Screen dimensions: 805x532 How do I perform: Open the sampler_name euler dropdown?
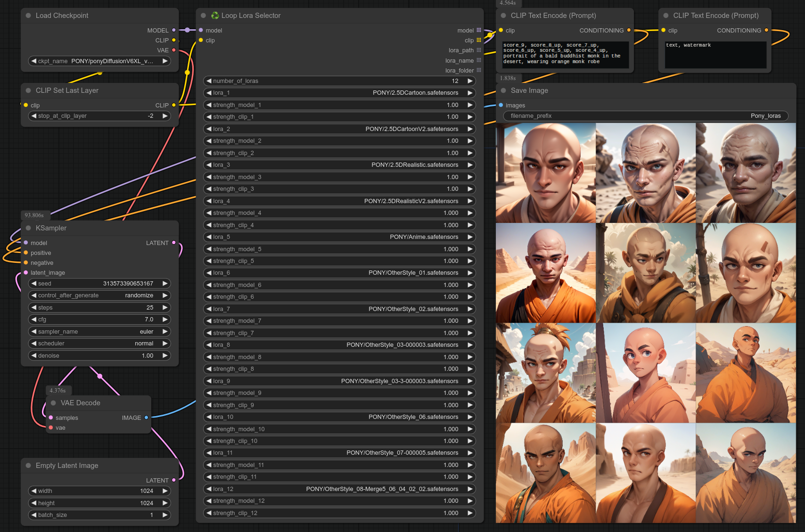99,332
